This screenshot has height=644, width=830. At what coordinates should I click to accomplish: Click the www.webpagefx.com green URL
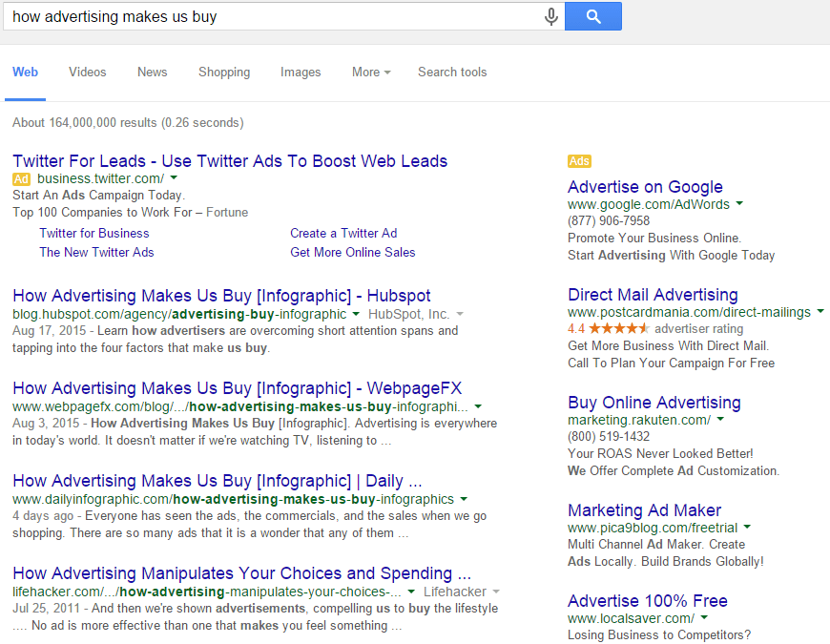(x=240, y=407)
